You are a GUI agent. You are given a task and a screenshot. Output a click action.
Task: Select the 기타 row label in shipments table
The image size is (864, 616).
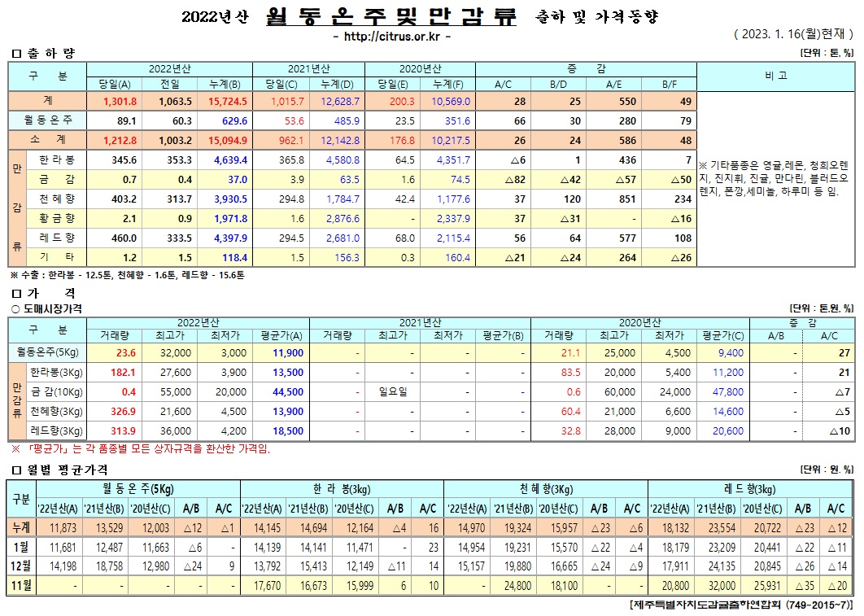pyautogui.click(x=57, y=257)
